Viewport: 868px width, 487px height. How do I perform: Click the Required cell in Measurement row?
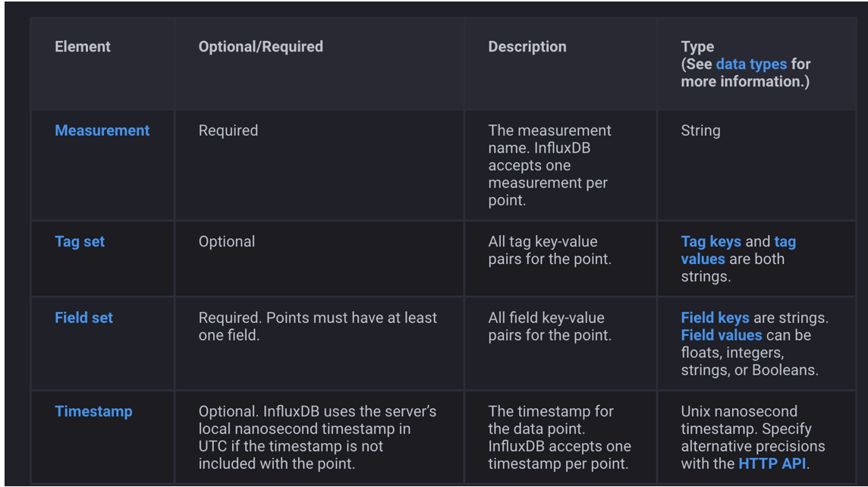tap(228, 130)
